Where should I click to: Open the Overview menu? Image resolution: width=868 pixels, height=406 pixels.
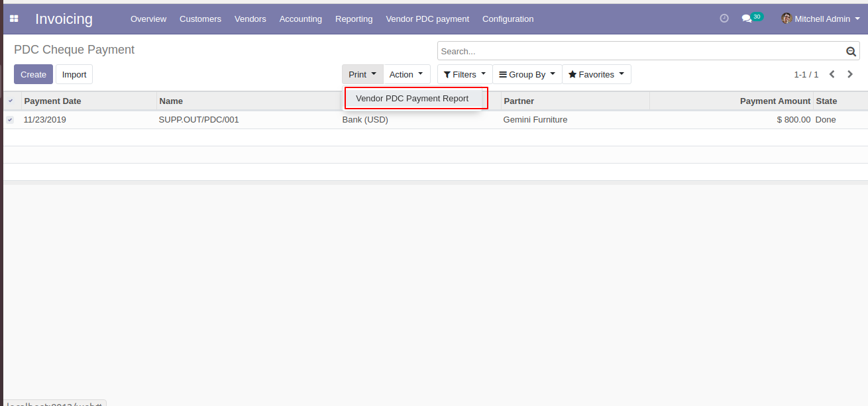pyautogui.click(x=148, y=19)
